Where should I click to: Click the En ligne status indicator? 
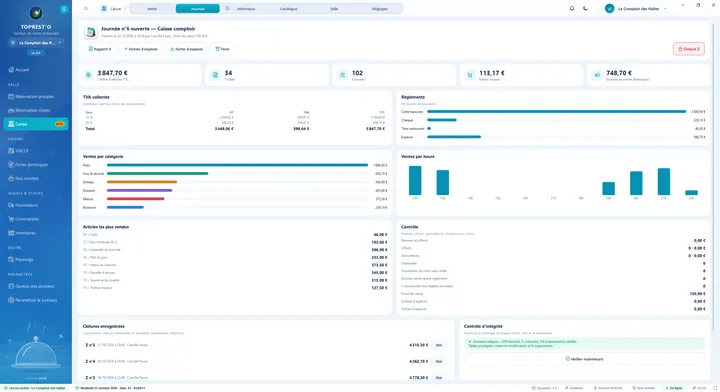(x=674, y=388)
